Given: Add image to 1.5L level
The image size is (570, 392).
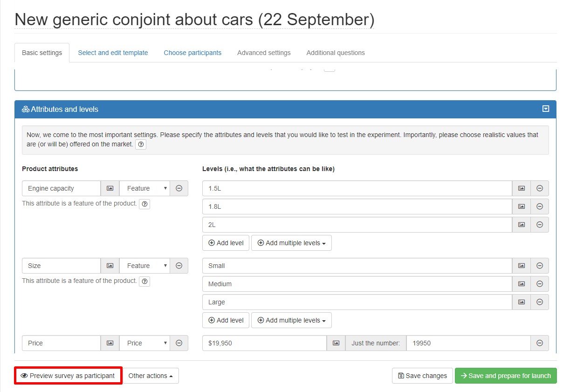Looking at the screenshot, I should (522, 188).
